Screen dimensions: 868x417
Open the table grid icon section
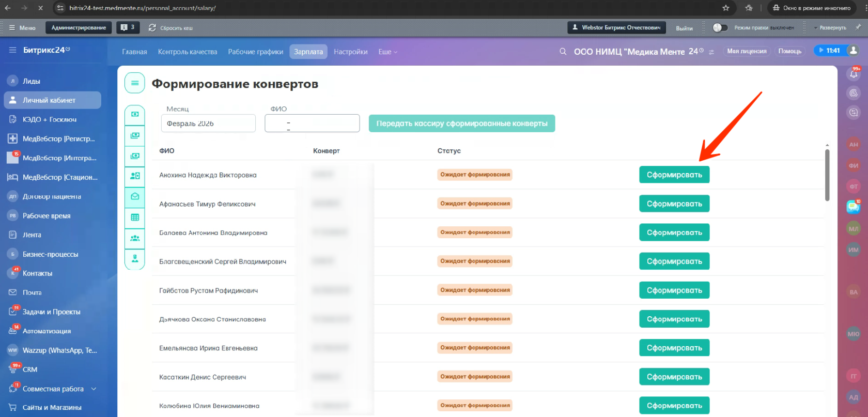coord(135,218)
